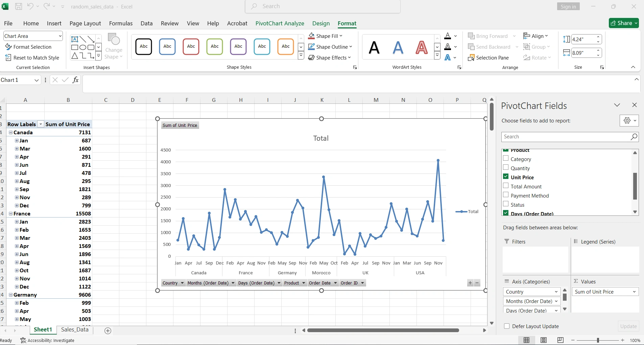Switch to the PivotChart Analyze tab
This screenshot has height=345, width=644.
pyautogui.click(x=280, y=23)
